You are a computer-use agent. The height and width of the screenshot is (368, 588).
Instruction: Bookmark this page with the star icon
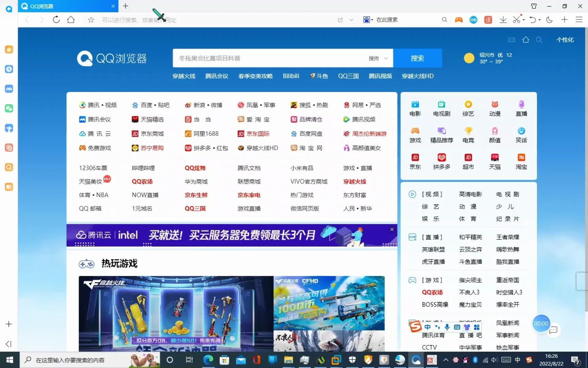coord(91,20)
